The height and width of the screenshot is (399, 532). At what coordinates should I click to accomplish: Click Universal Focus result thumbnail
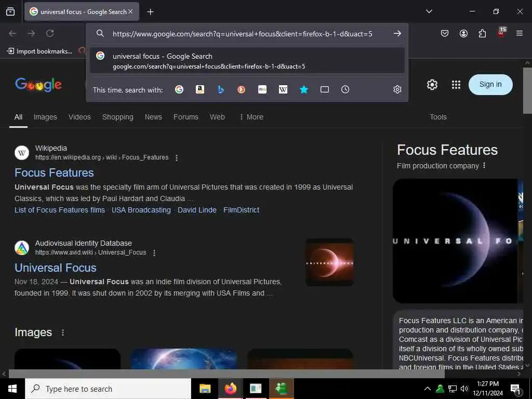coord(329,262)
